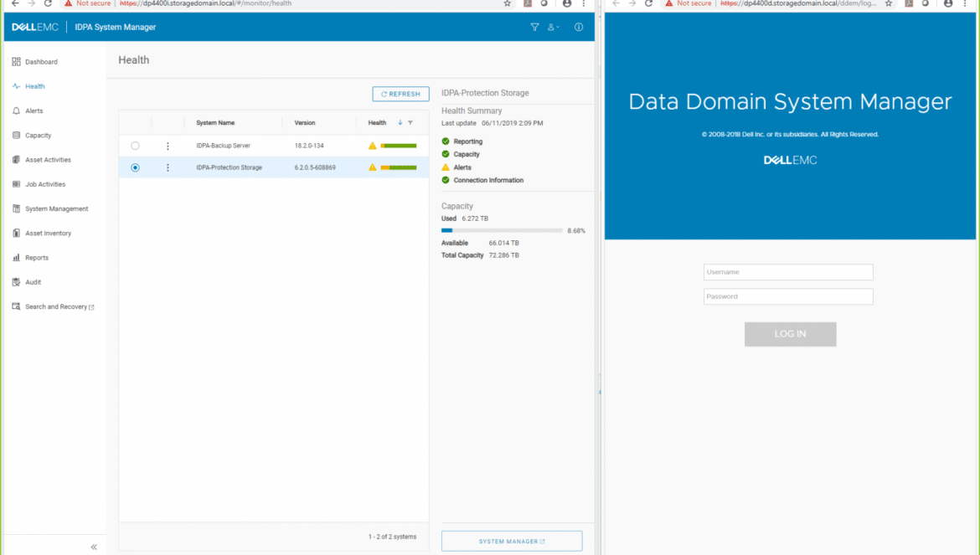Bookmark the page in the right browser
Viewport: 980px width, 555px height.
pos(889,3)
